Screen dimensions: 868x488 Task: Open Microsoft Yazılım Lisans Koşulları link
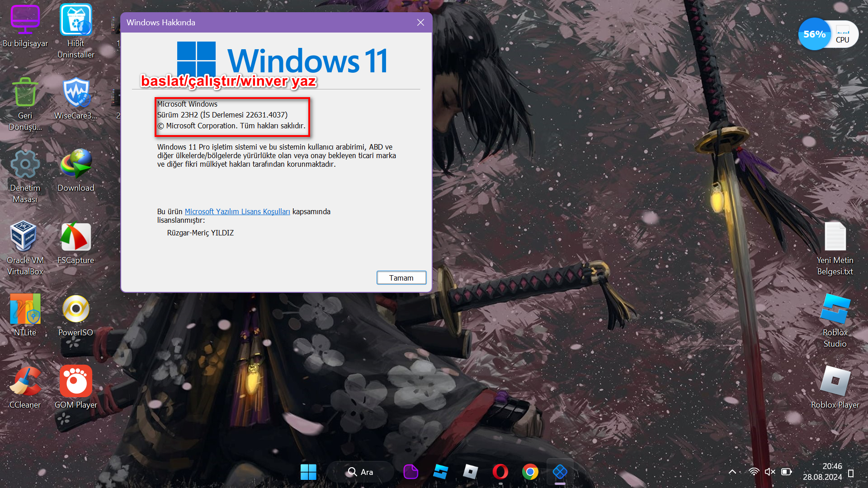[237, 211]
